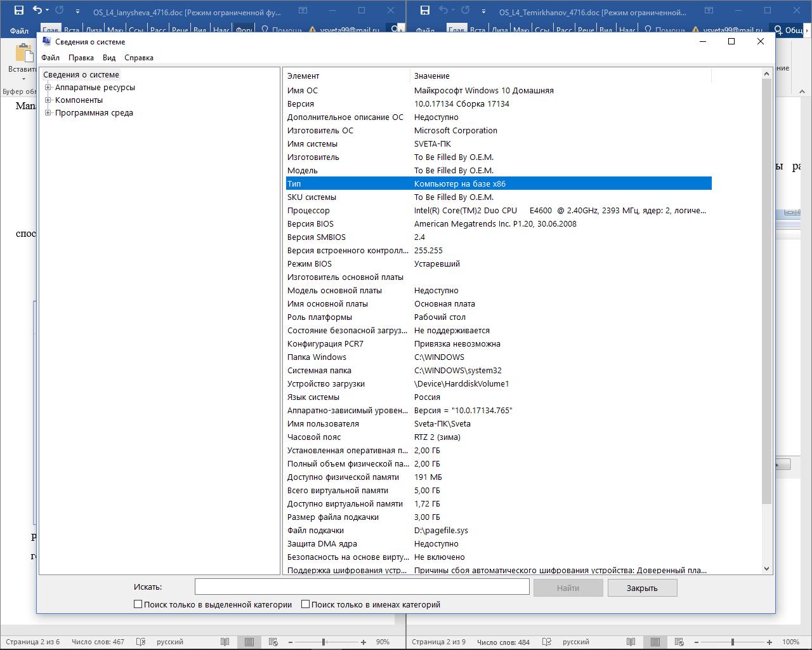Open the Файл menu in Сведения о системе

pos(51,58)
